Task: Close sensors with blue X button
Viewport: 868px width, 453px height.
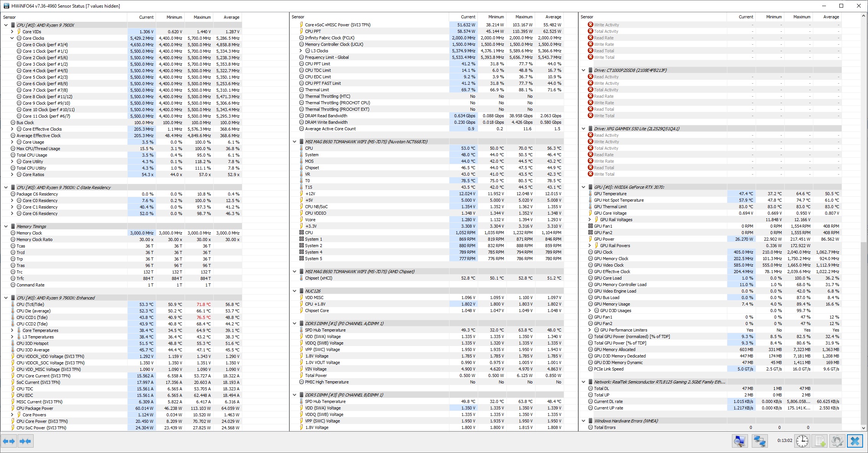Action: click(x=855, y=441)
